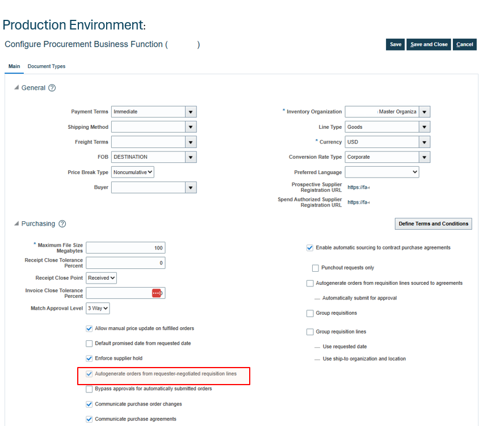Click the Cancel button
This screenshot has width=504, height=426.
(x=464, y=44)
